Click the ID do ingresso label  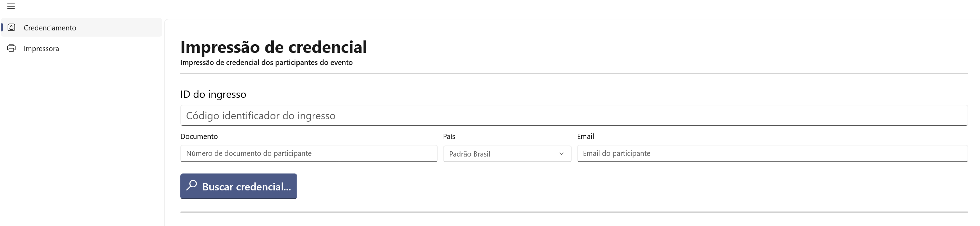point(213,94)
